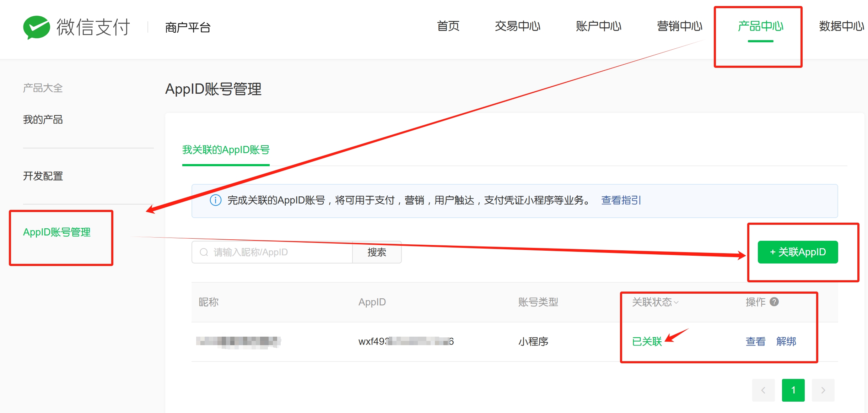Click the AppID账号管理 page heading
This screenshot has width=868, height=413.
[x=213, y=89]
